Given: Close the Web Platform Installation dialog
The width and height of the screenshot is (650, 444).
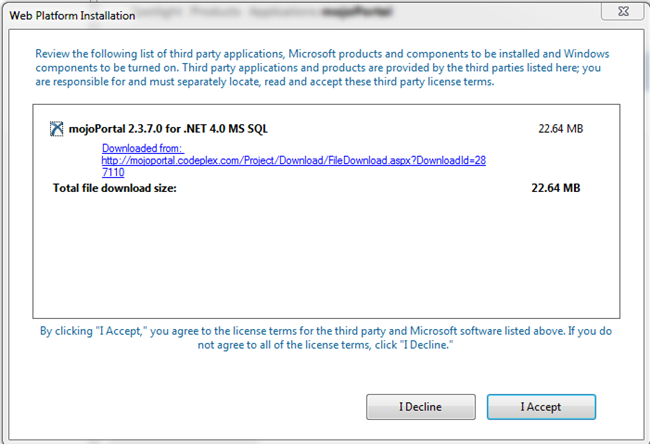Looking at the screenshot, I should pyautogui.click(x=619, y=13).
